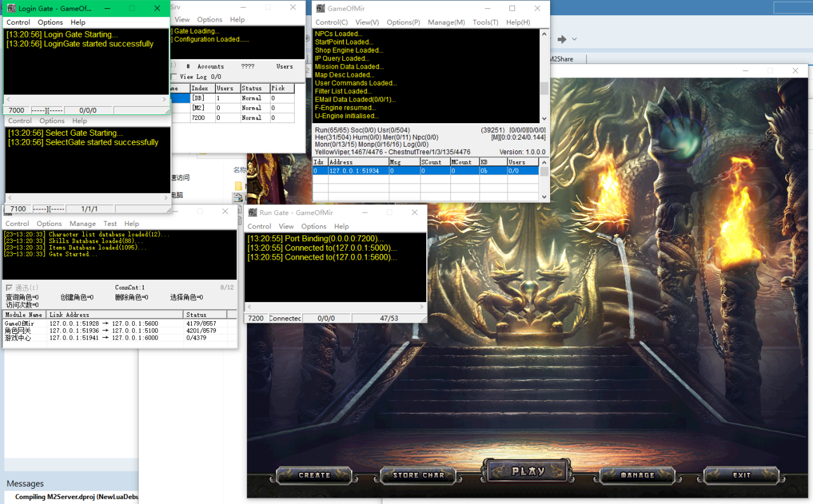Open Options menu in the Select Gate window
This screenshot has width=813, height=504.
[x=52, y=121]
